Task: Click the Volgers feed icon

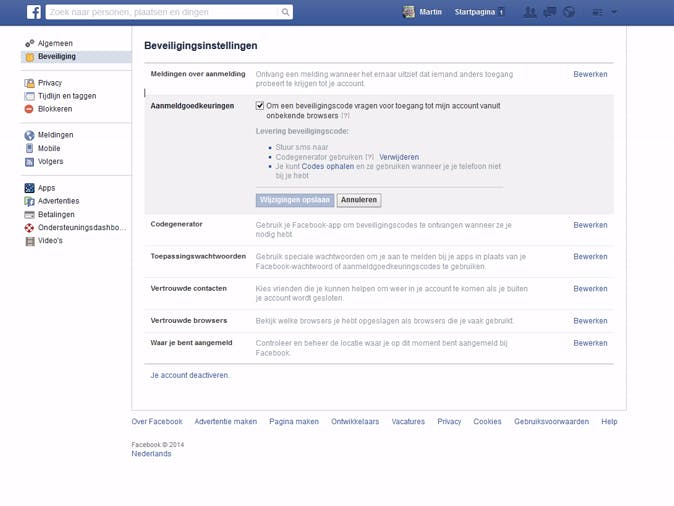Action: pos(29,162)
